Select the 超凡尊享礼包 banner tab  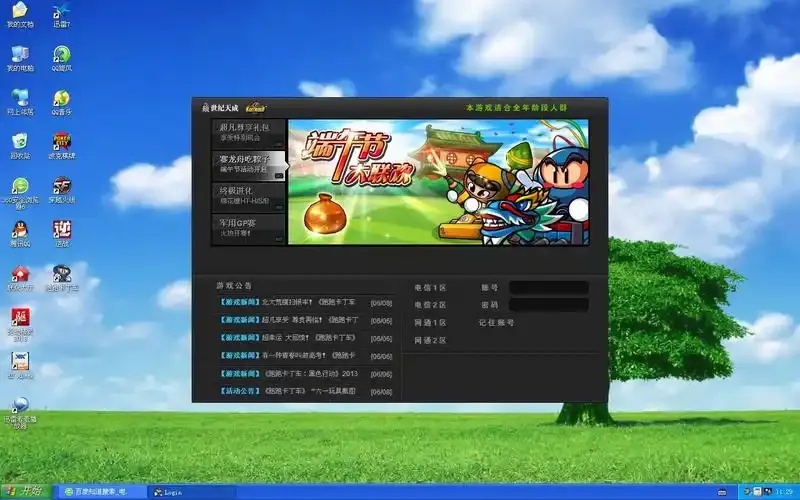point(248,134)
